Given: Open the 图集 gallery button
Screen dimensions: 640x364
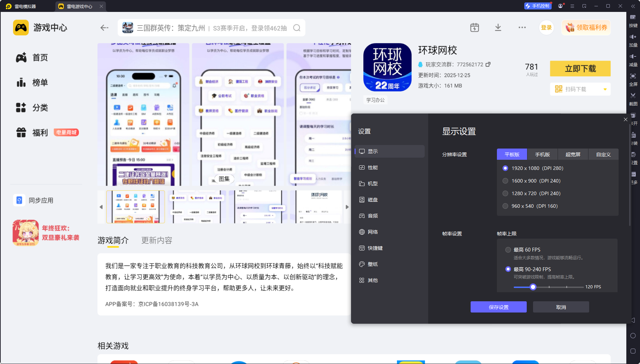Looking at the screenshot, I should (x=224, y=179).
